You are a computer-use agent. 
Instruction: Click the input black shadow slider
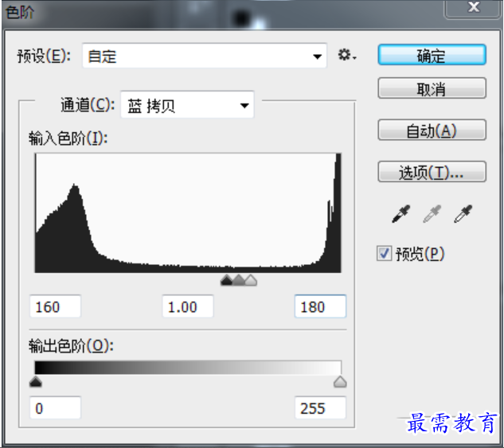coord(227,280)
